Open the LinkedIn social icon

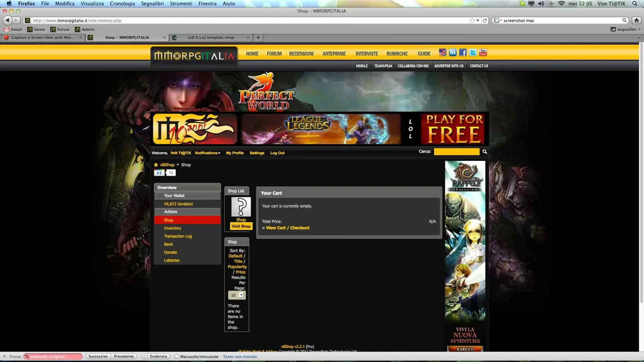coord(453,52)
